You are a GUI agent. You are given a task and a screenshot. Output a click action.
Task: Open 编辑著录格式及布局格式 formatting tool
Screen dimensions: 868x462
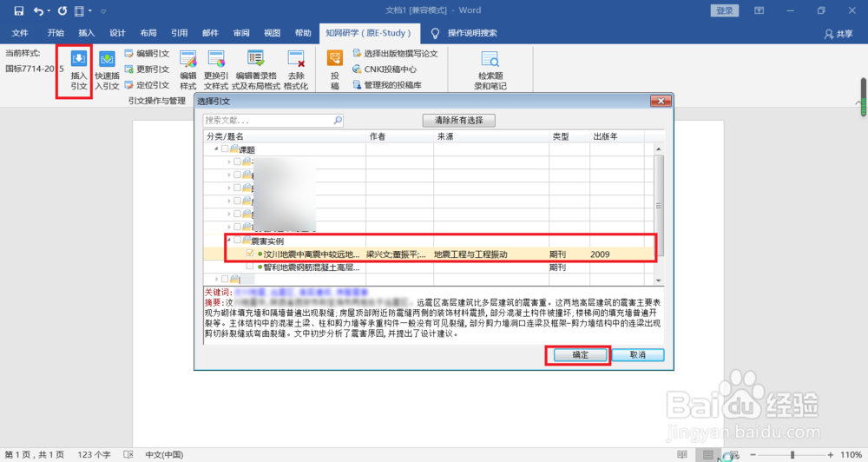(256, 70)
